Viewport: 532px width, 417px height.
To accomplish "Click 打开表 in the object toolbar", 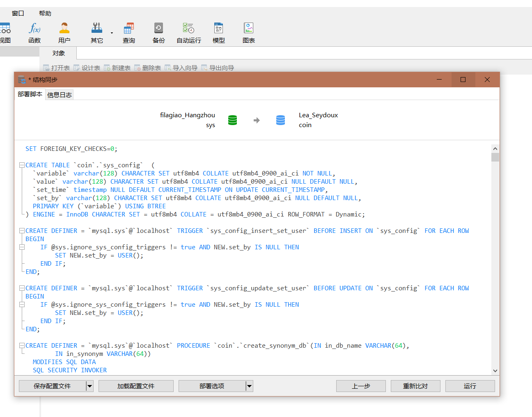I will coord(57,68).
